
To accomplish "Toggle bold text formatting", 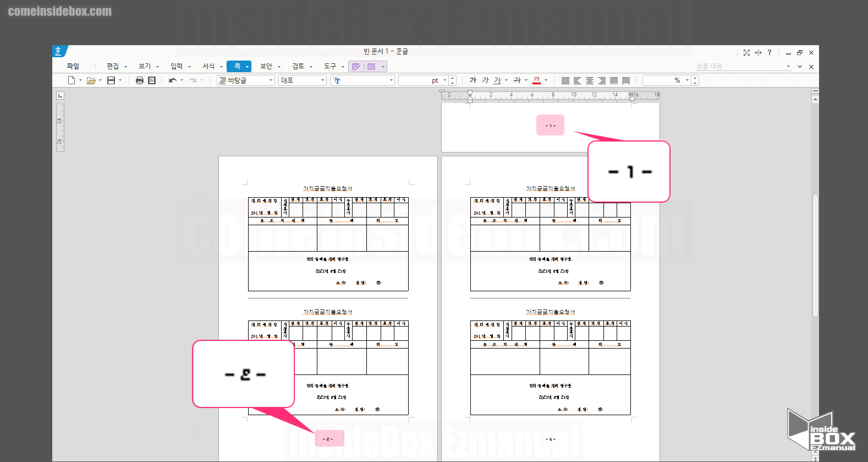I will point(473,80).
